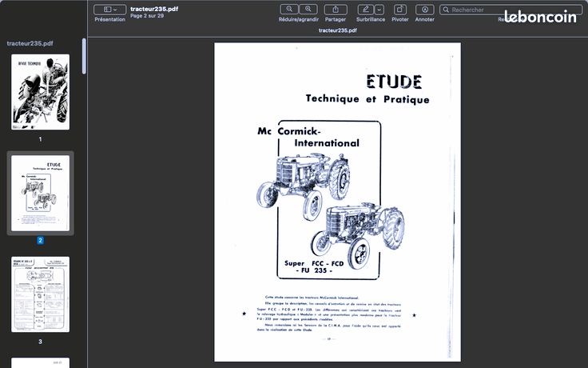Click the sidebar vertical scrollbar handle
Image resolution: width=588 pixels, height=368 pixels.
pos(84,55)
